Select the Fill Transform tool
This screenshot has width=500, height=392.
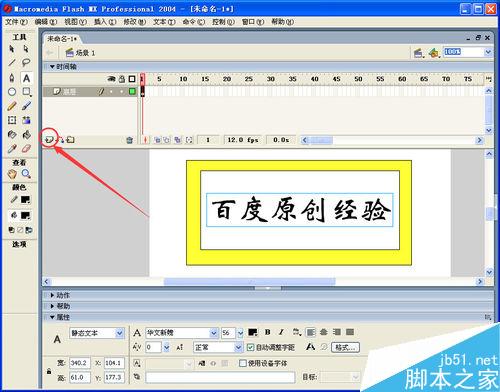pyautogui.click(x=26, y=120)
